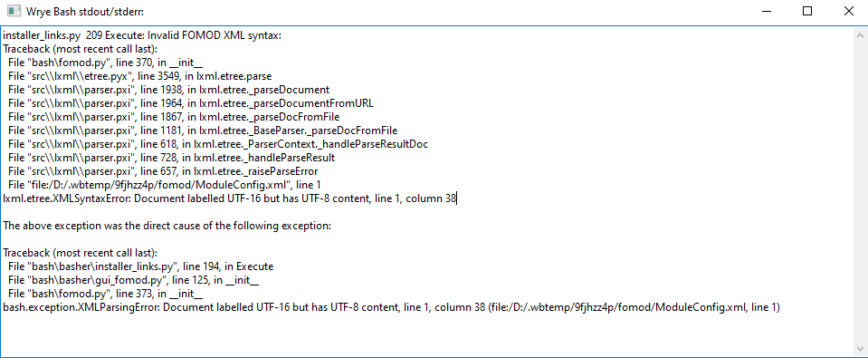Click the window title text

pos(85,12)
